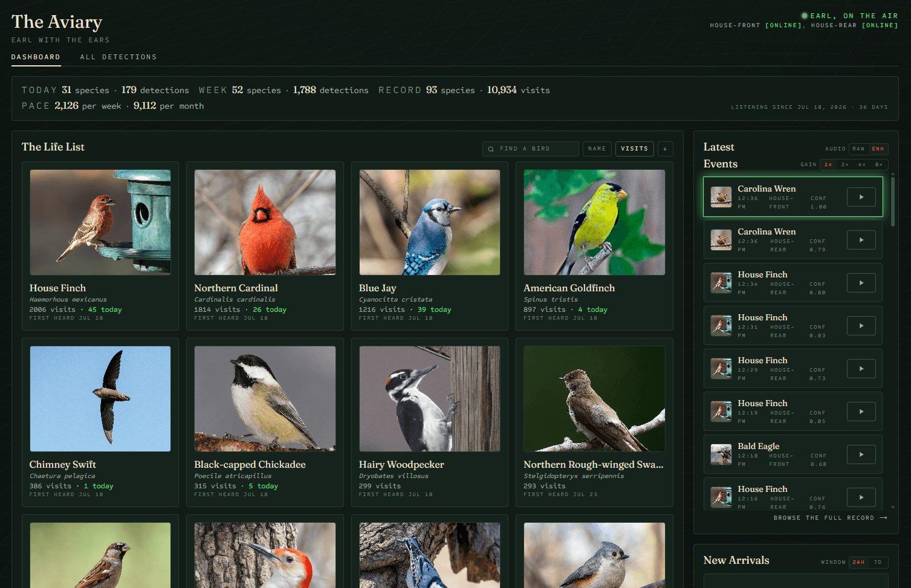Set gain to 8×
Image resolution: width=911 pixels, height=588 pixels.
(879, 164)
